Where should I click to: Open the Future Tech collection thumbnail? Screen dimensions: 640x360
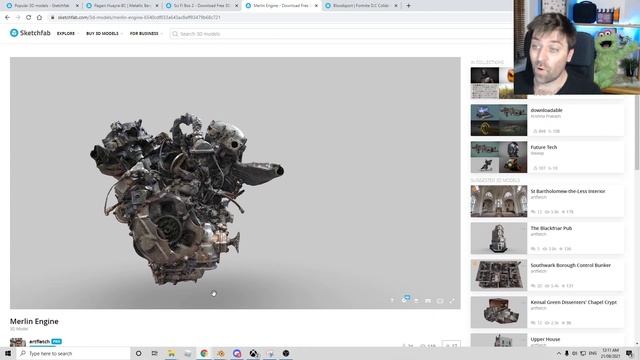point(499,157)
